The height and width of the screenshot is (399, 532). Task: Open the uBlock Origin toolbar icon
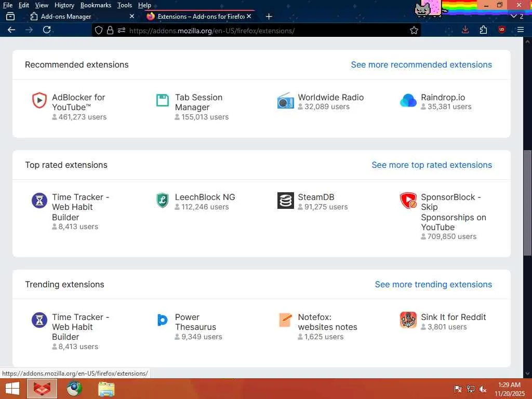click(501, 30)
